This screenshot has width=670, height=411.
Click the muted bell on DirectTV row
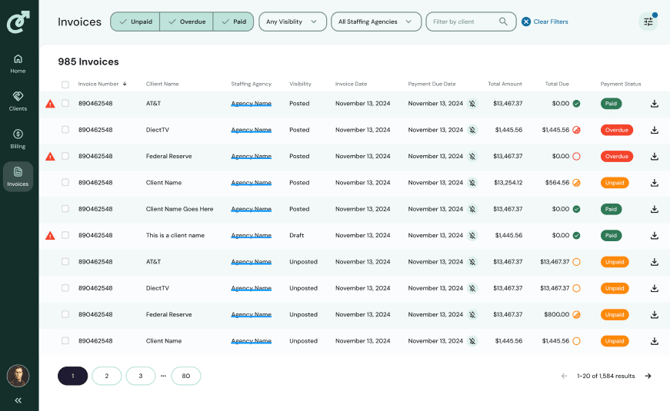472,130
